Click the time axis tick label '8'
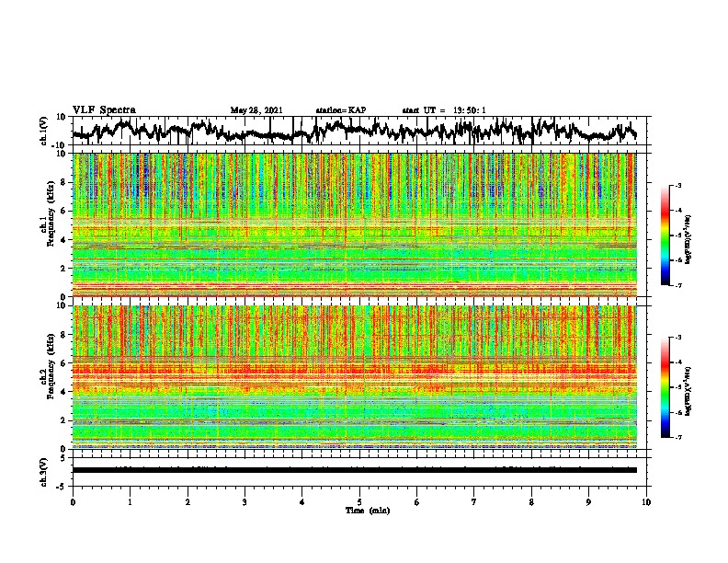The image size is (728, 563). pos(531,502)
